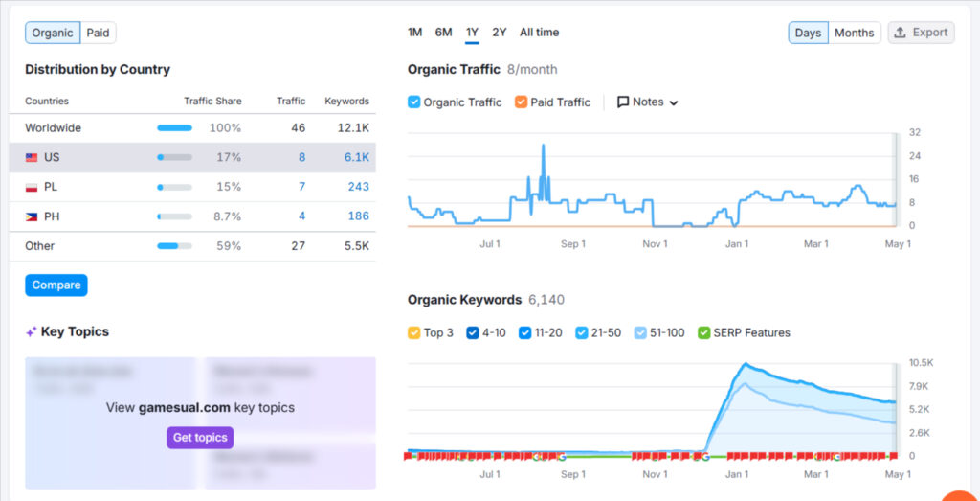This screenshot has height=501, width=980.
Task: Open PL traffic value 7
Action: (x=301, y=187)
